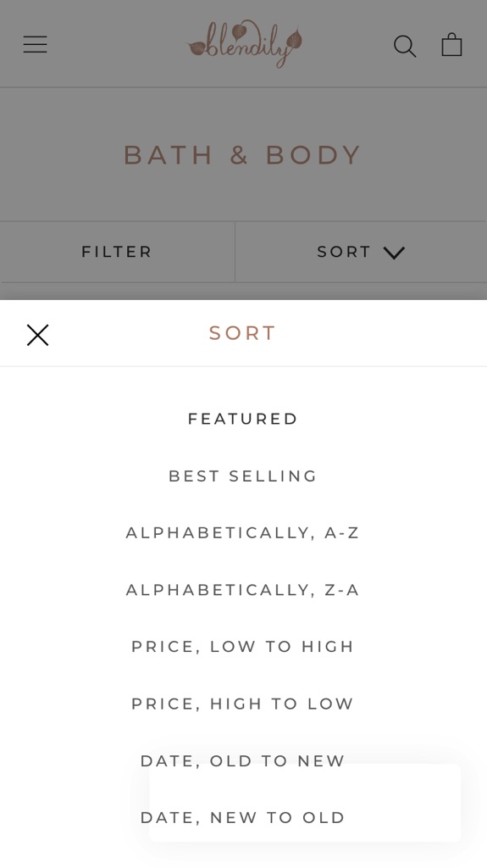
Task: Click the SORT label in toolbar
Action: pyautogui.click(x=344, y=252)
